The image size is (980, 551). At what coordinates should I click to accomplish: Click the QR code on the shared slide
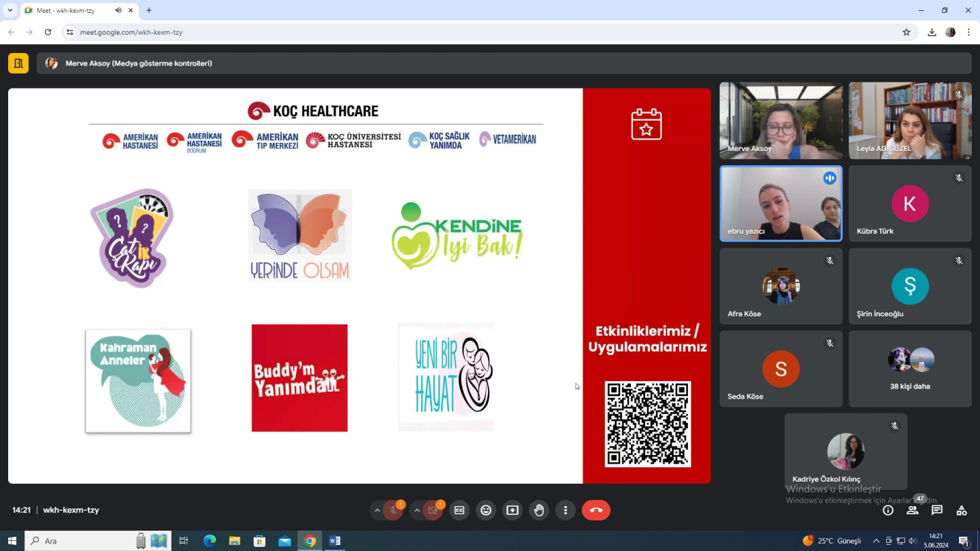pos(648,424)
